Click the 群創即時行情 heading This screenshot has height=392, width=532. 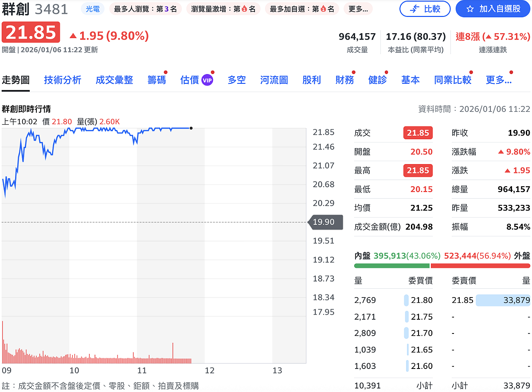pos(26,109)
